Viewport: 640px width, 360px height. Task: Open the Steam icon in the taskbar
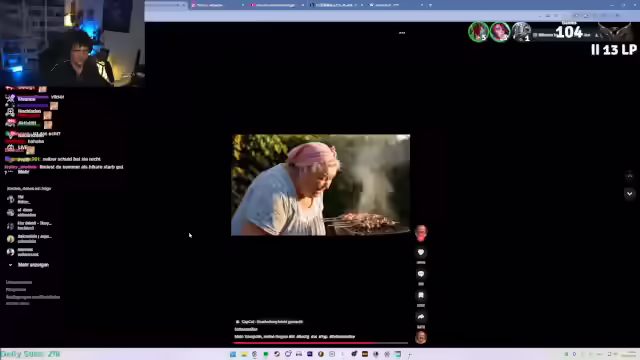pyautogui.click(x=277, y=354)
